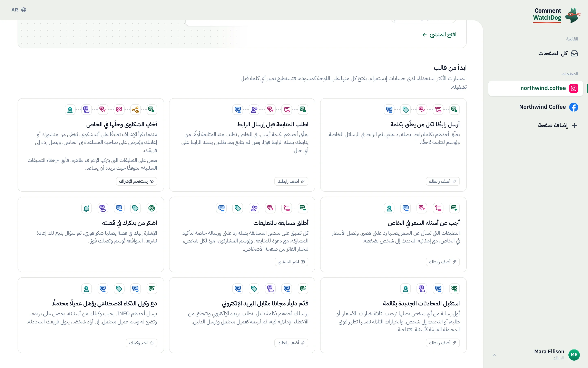
Task: Click أضف رابطك in أجب عن أسئلة السعر card
Action: pyautogui.click(x=442, y=262)
